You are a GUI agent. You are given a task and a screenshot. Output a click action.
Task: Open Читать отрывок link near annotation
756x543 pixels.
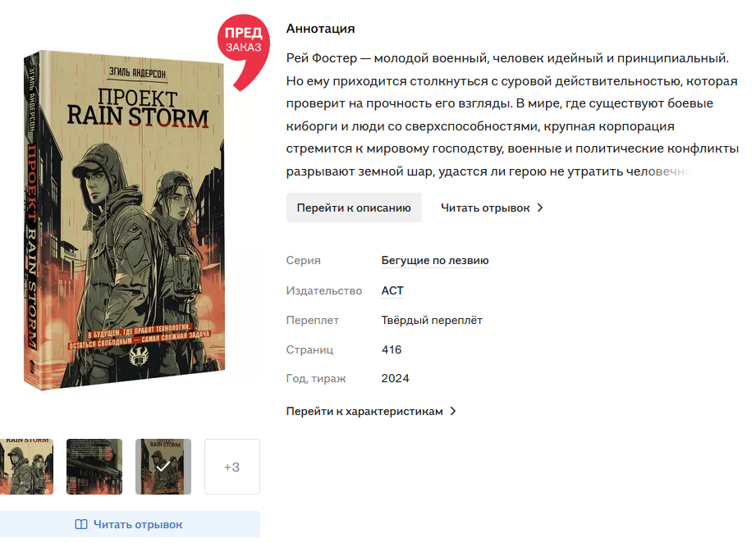pos(492,208)
